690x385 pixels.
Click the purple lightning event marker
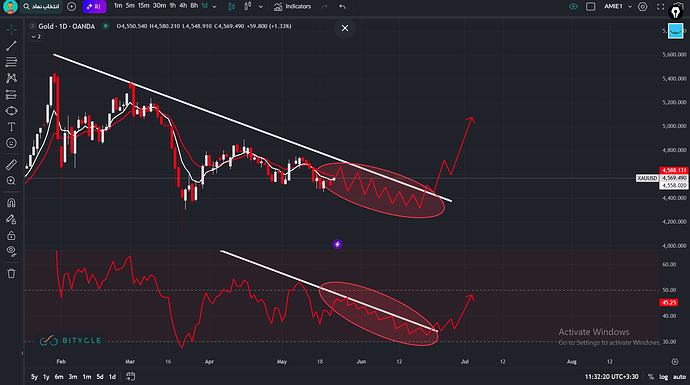pyautogui.click(x=338, y=244)
